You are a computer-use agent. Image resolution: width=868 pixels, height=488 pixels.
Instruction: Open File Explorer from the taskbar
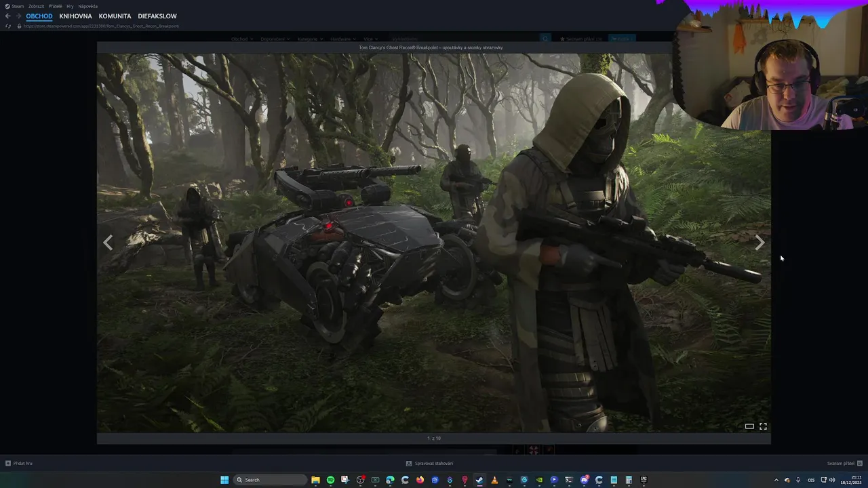(315, 480)
